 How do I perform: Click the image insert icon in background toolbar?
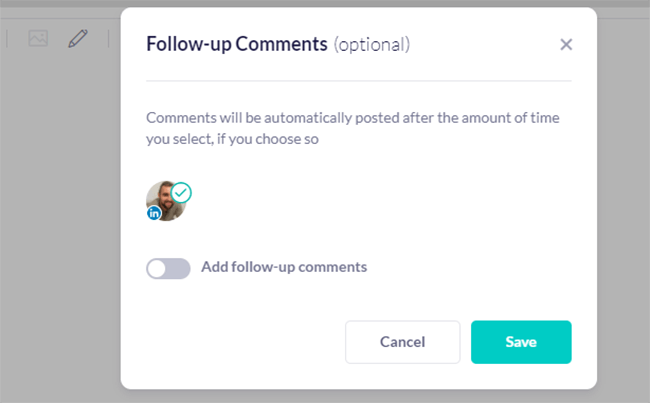click(38, 39)
